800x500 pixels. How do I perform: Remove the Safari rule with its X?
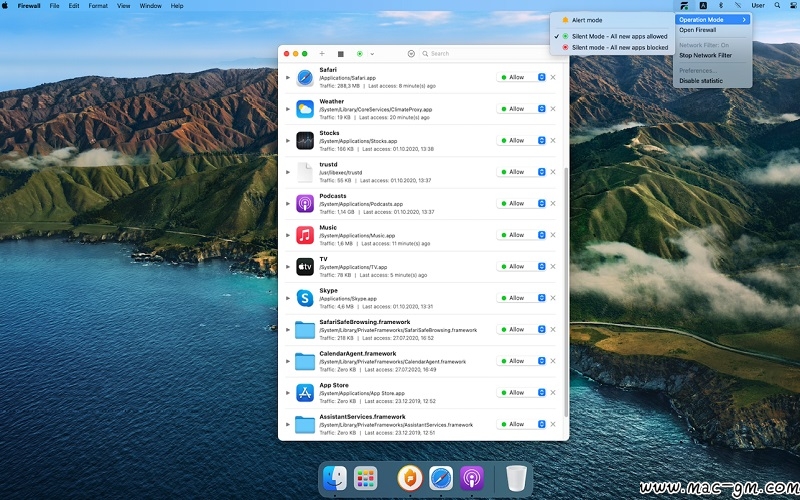click(553, 78)
